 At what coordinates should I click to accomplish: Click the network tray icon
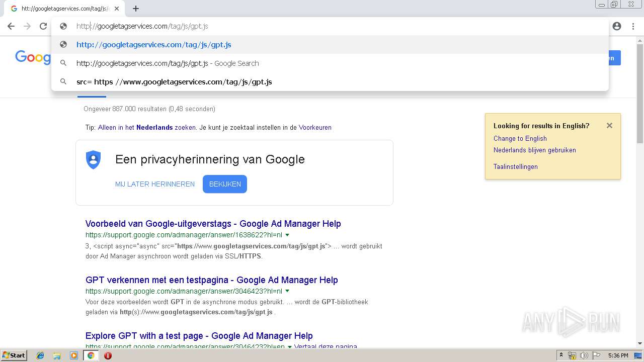coord(572,355)
